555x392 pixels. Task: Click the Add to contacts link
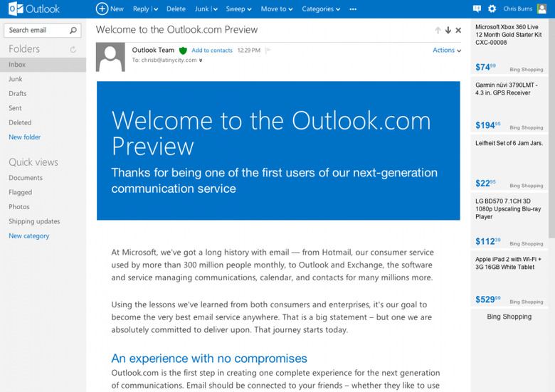212,51
